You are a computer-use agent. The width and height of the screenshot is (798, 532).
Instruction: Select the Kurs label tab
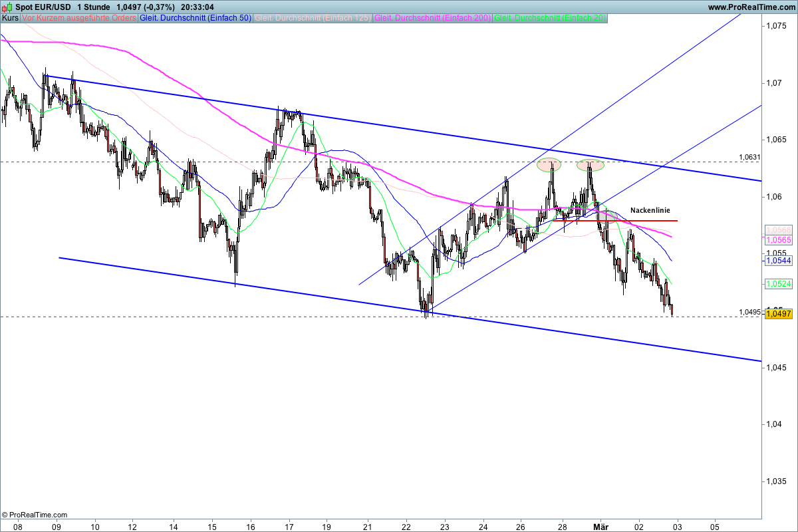click(x=10, y=18)
